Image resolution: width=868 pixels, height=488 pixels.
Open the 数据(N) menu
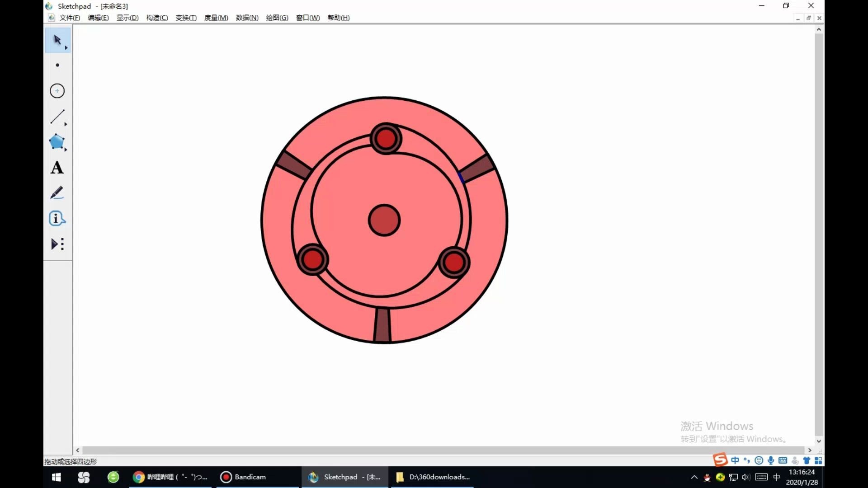(247, 18)
